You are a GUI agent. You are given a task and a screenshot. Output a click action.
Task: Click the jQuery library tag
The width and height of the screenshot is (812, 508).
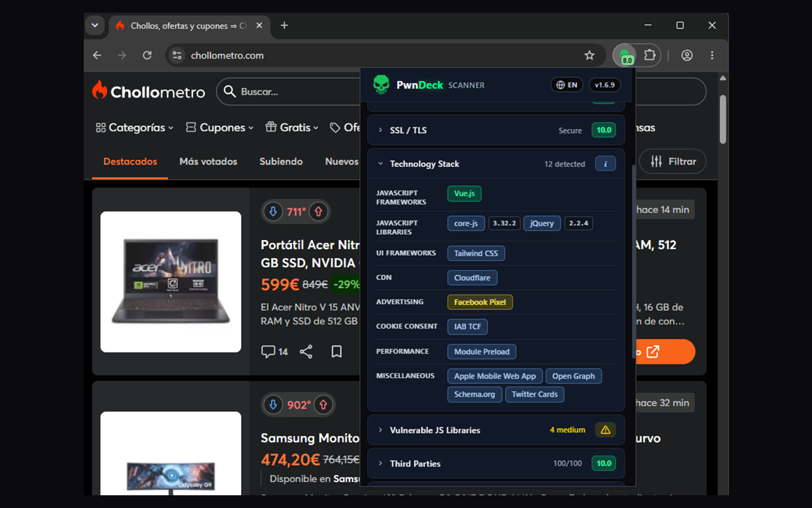tap(542, 224)
